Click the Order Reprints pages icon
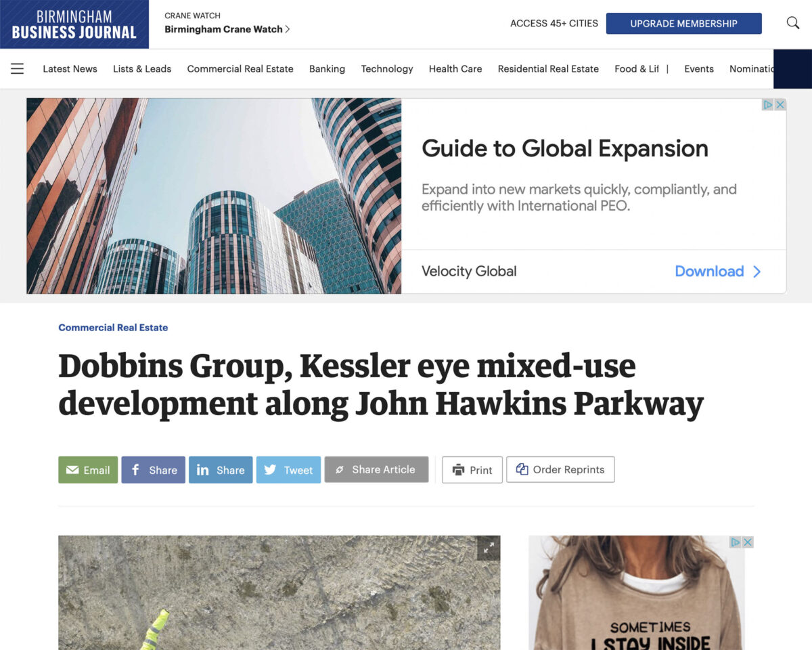Viewport: 812px width, 650px height. (x=521, y=469)
